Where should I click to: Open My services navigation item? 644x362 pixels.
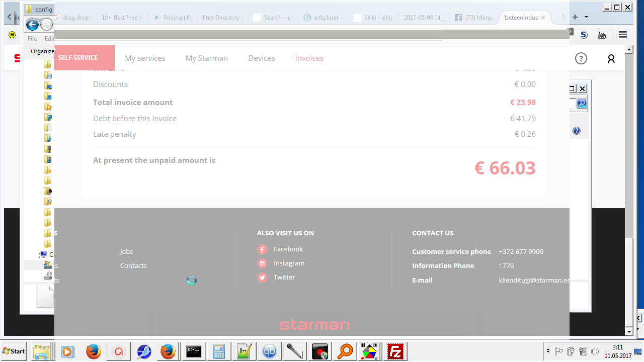[x=145, y=58]
